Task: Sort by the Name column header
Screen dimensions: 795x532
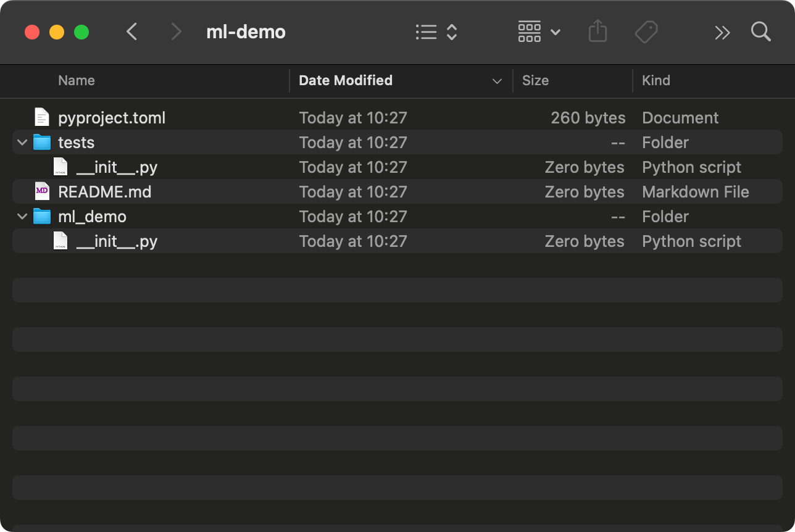Action: click(77, 81)
